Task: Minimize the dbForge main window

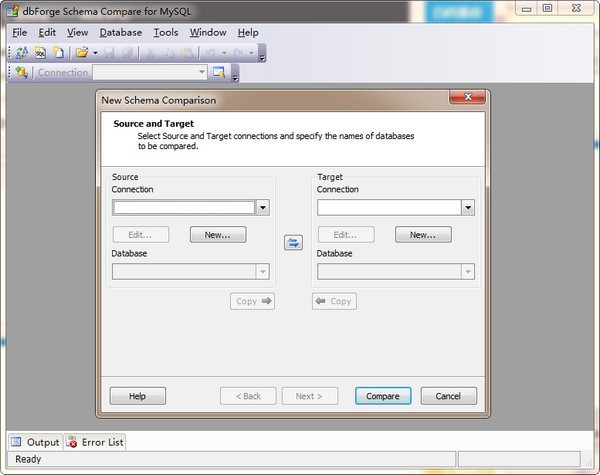Action: [x=527, y=8]
